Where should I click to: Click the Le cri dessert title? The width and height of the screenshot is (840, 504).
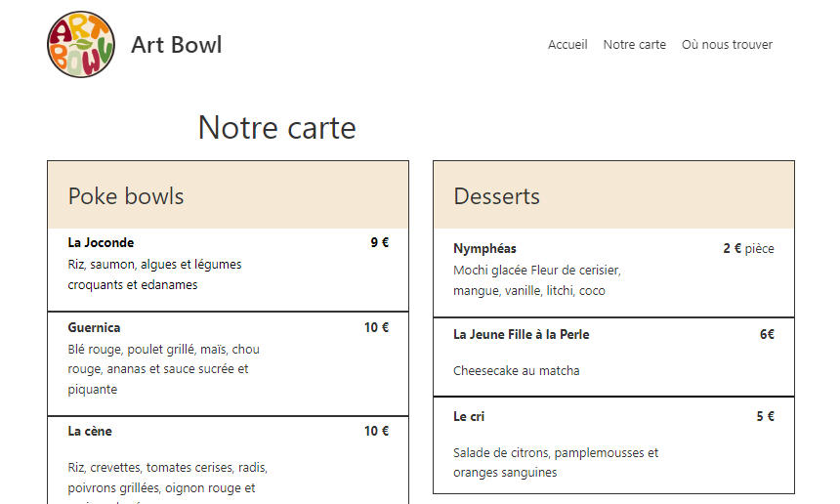point(469,416)
